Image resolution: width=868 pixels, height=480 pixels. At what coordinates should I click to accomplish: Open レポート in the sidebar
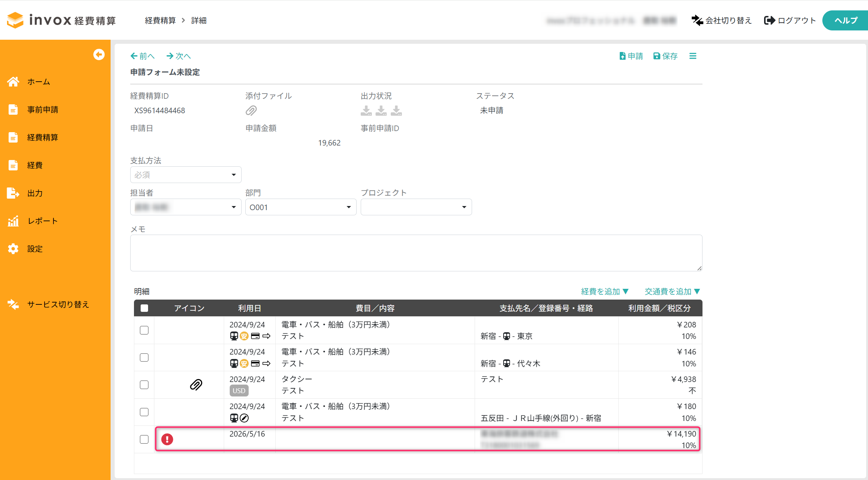(42, 221)
